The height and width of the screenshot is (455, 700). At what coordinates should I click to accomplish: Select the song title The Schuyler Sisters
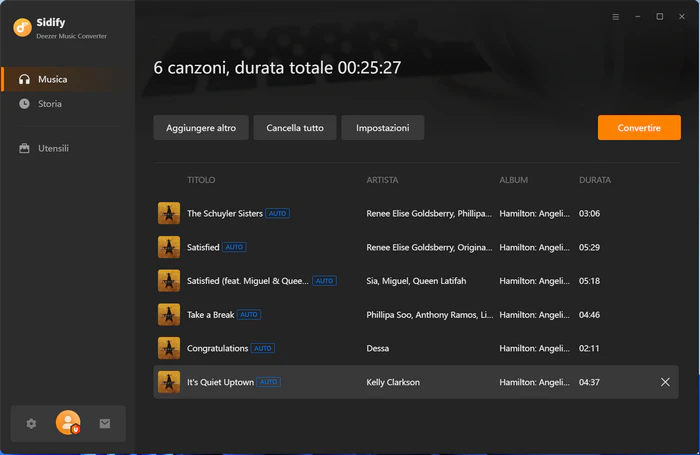[x=225, y=213]
